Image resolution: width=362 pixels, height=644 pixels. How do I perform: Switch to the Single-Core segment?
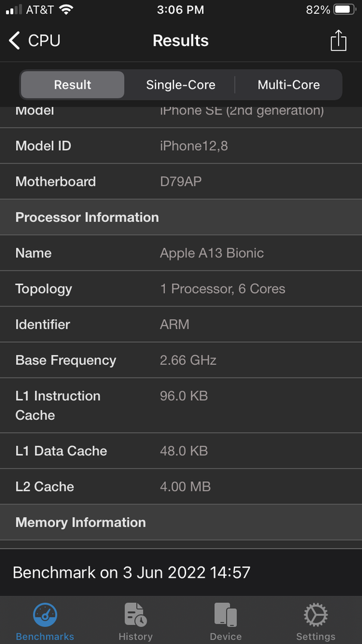pos(181,85)
